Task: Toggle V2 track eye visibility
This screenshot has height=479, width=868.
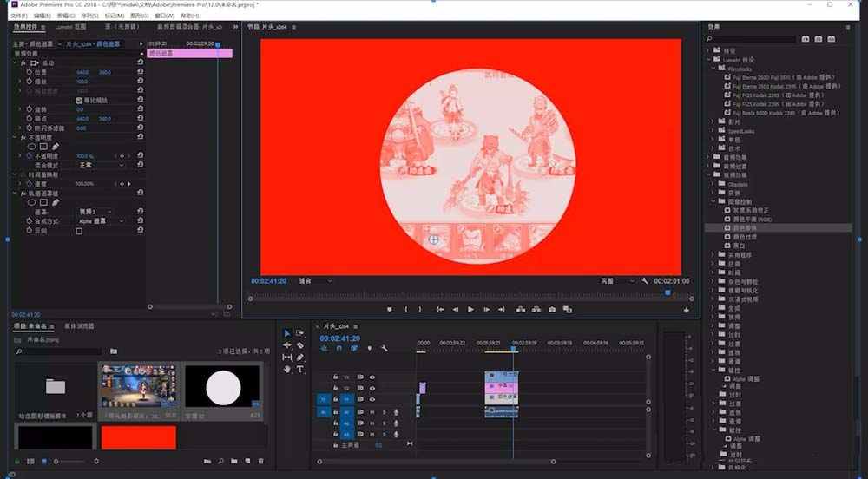Action: click(x=372, y=388)
